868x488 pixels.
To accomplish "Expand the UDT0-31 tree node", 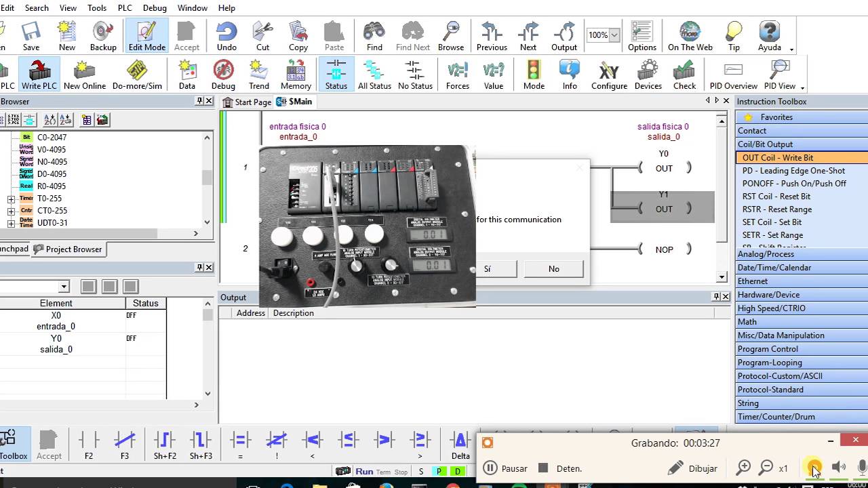I will point(11,224).
